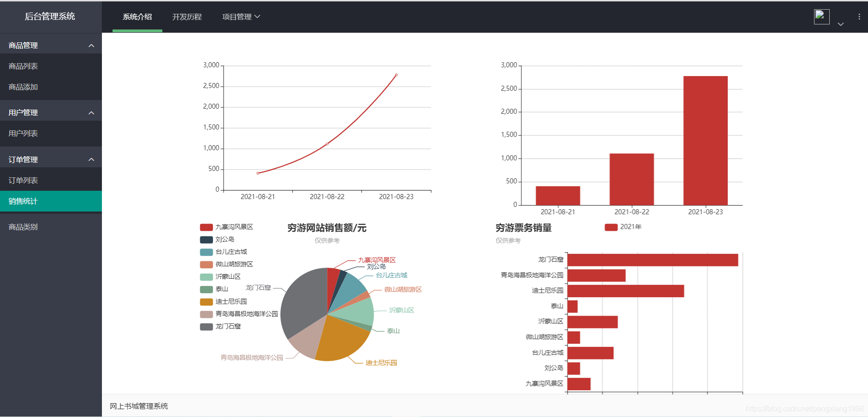868x417 pixels.
Task: Collapse the 商品管理 section chevron
Action: coord(91,46)
